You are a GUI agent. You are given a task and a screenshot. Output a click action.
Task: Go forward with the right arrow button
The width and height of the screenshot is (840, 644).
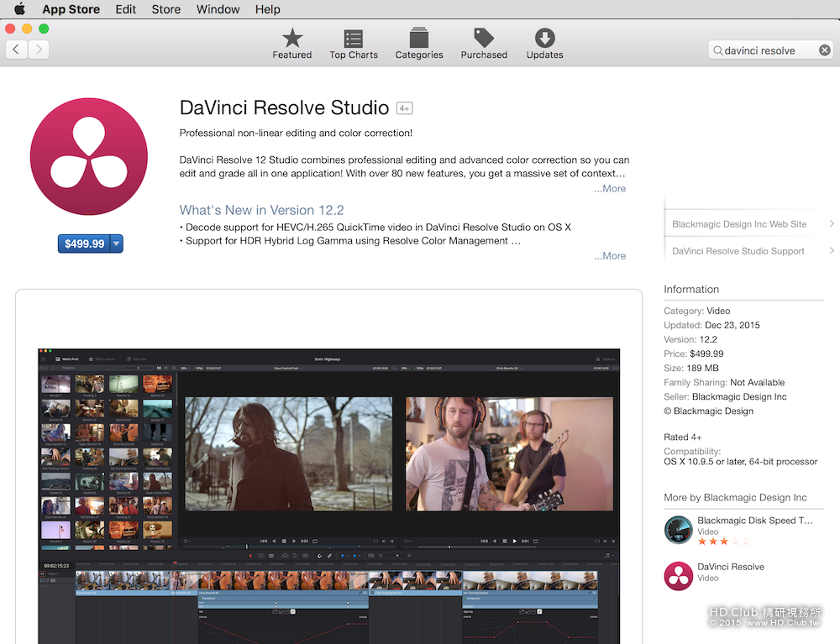pyautogui.click(x=39, y=50)
